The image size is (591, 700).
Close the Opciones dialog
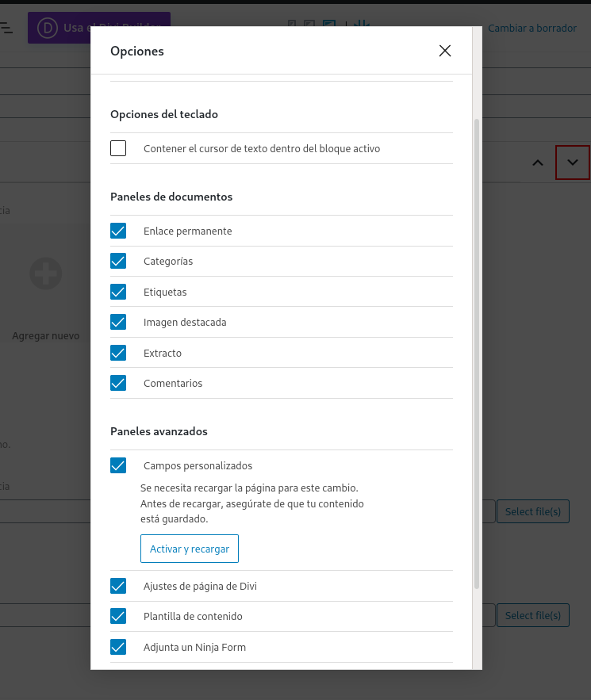[445, 52]
